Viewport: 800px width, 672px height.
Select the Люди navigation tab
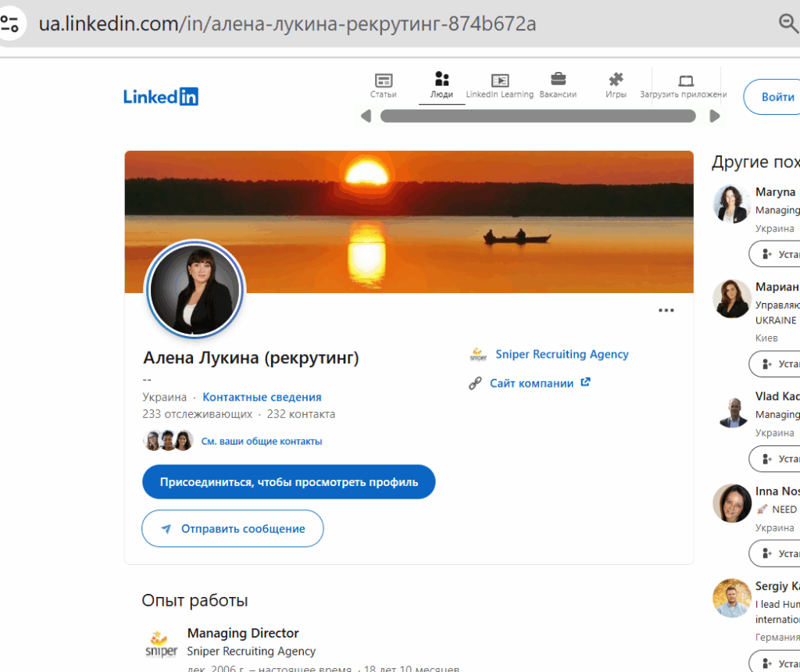(442, 86)
